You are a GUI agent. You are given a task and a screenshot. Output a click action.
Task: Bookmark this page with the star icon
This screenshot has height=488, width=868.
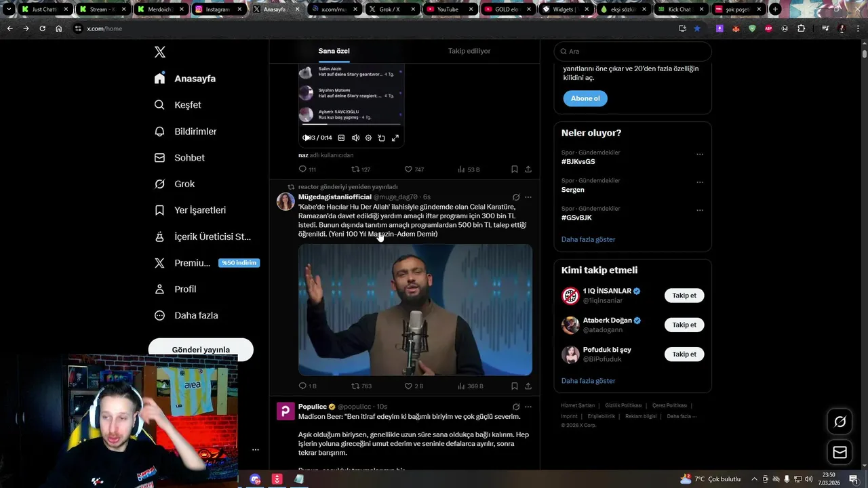tap(697, 28)
